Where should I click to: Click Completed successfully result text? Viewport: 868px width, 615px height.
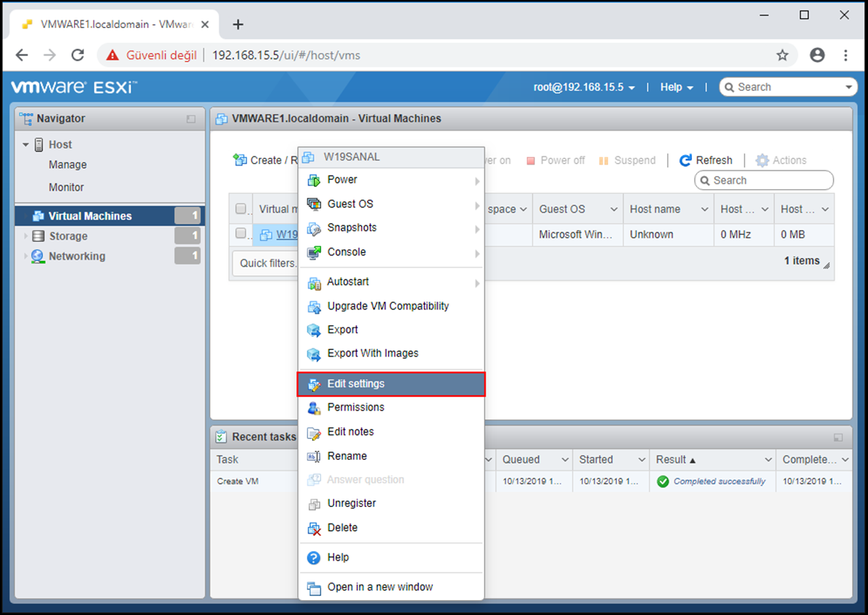719,482
